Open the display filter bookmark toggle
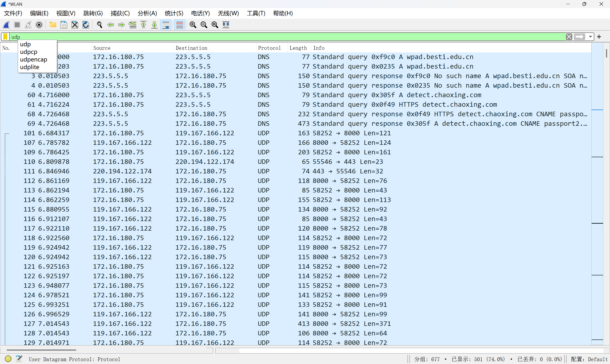This screenshot has height=364, width=610. pyautogui.click(x=5, y=37)
